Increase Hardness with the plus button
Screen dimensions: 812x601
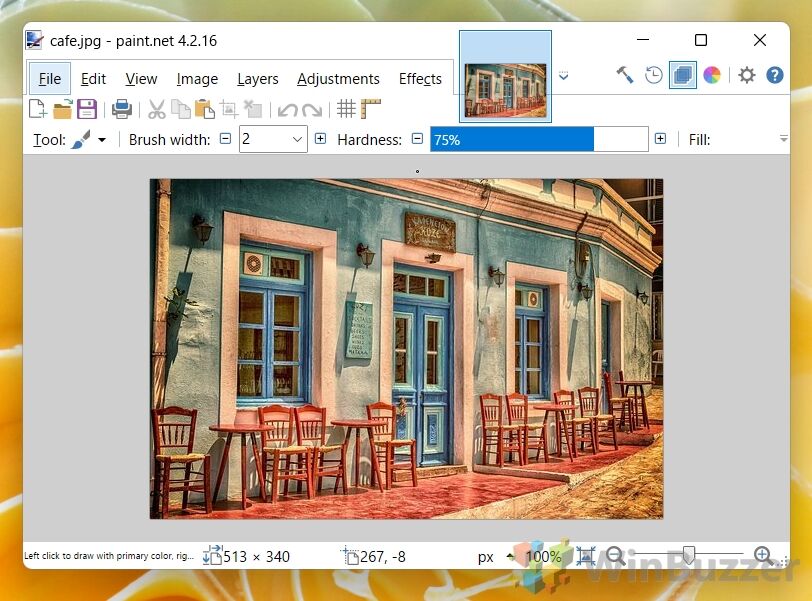(x=660, y=139)
